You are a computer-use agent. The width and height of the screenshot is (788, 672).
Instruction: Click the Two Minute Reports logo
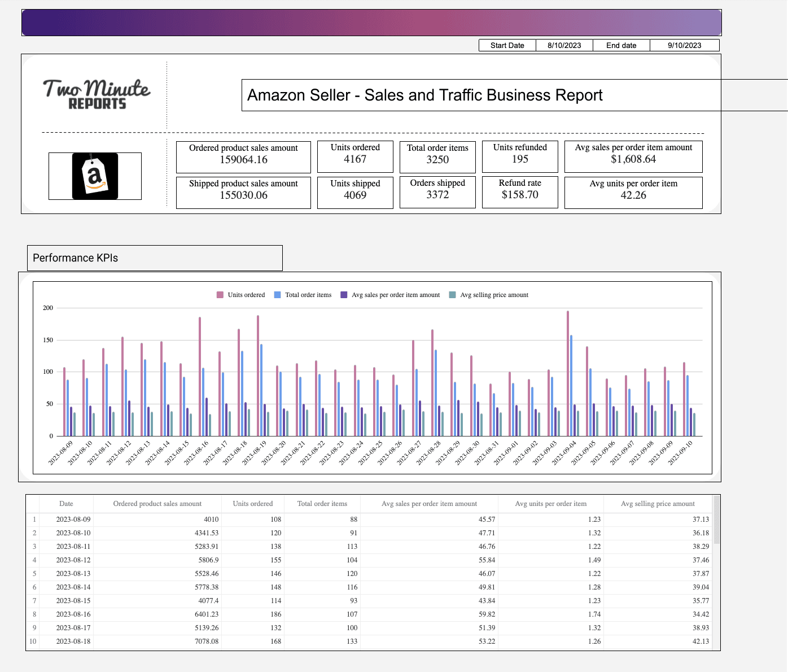[x=95, y=94]
